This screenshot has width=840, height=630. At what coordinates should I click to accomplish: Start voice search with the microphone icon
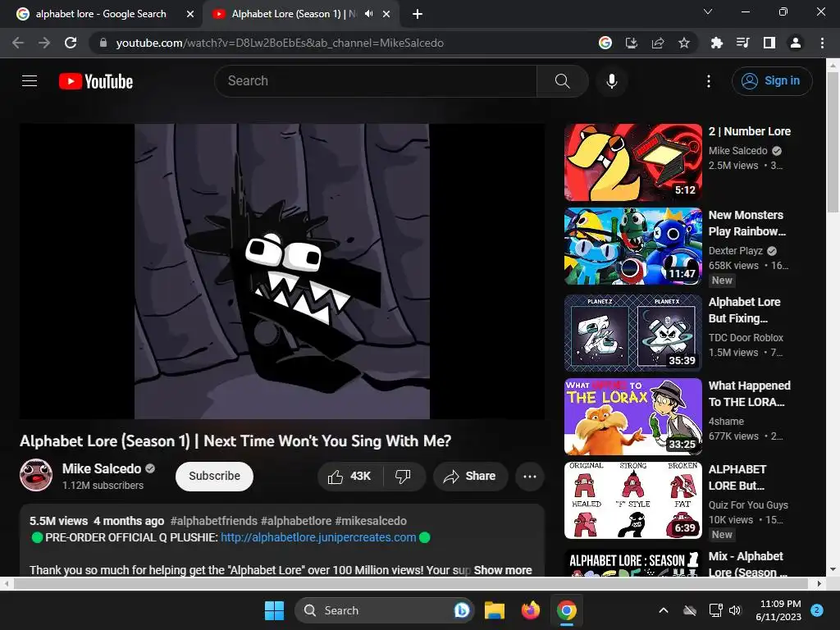[x=612, y=81]
